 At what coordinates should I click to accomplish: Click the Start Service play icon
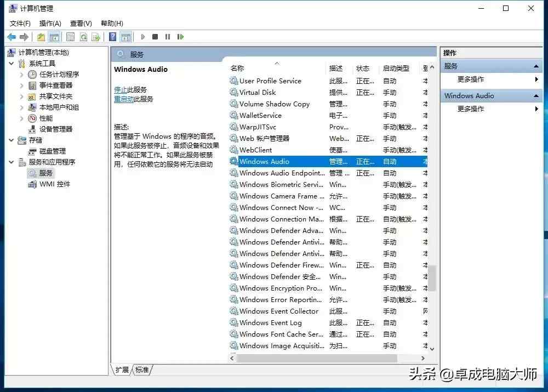(142, 37)
